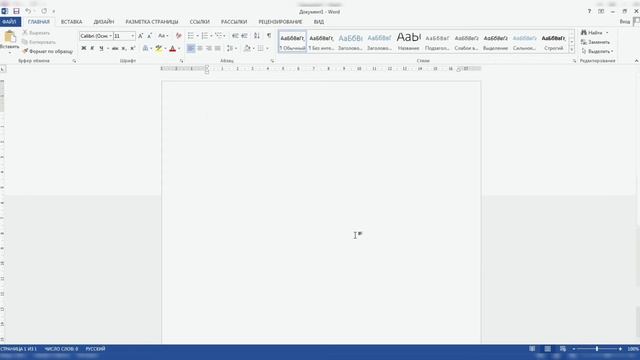Toggle bold (Ж) formatting

tap(84, 48)
